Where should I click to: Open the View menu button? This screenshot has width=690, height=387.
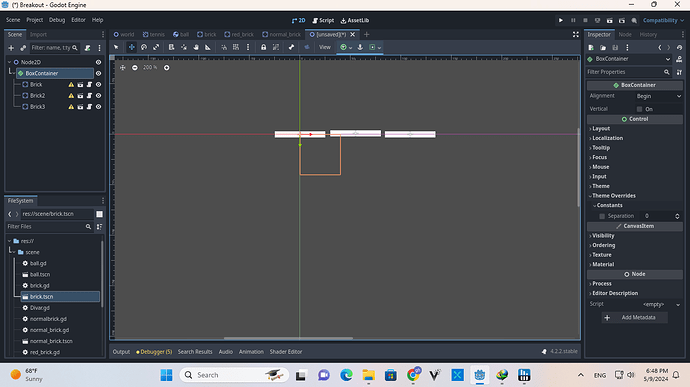(x=325, y=47)
